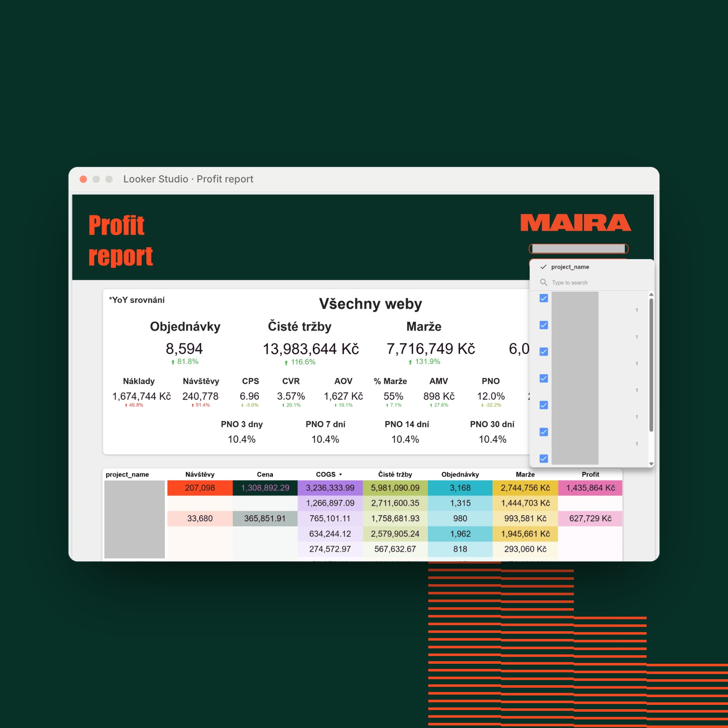Click the PNO value 12.0%
This screenshot has width=728, height=728.
pyautogui.click(x=491, y=396)
